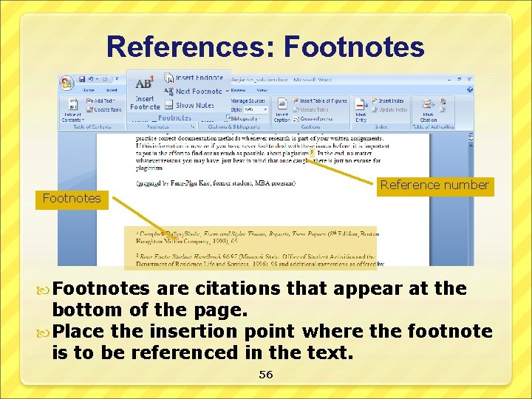Open the citation Style combo box

[x=256, y=109]
